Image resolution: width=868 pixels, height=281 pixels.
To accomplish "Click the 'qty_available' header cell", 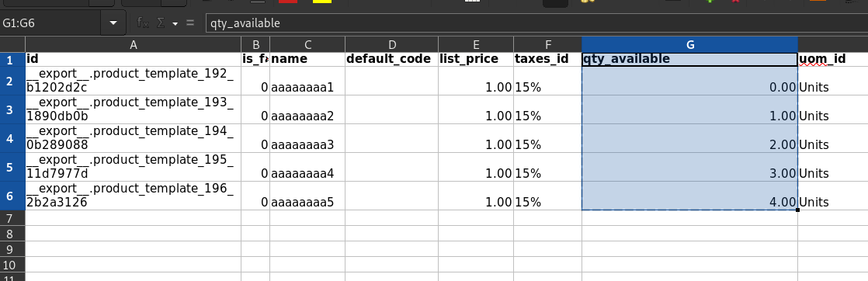I will (689, 60).
